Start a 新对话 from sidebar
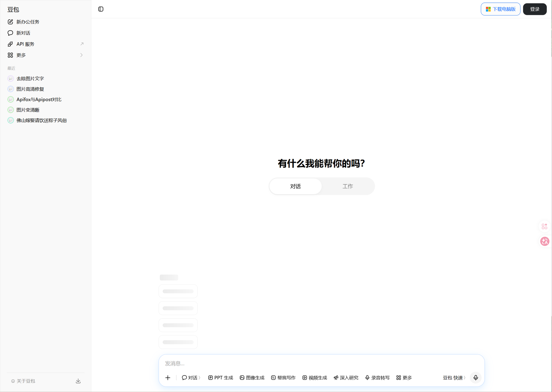This screenshot has width=552, height=392. coord(46,33)
